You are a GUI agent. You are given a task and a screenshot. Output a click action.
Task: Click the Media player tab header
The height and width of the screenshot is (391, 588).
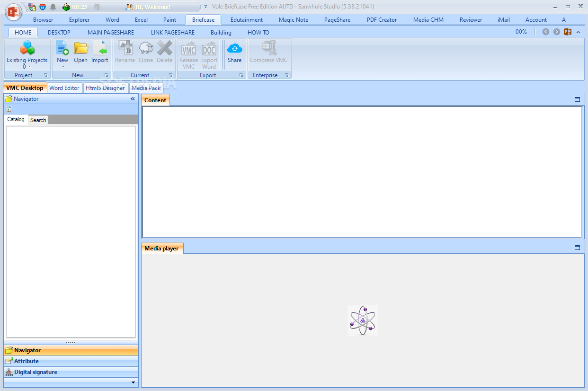tap(161, 248)
